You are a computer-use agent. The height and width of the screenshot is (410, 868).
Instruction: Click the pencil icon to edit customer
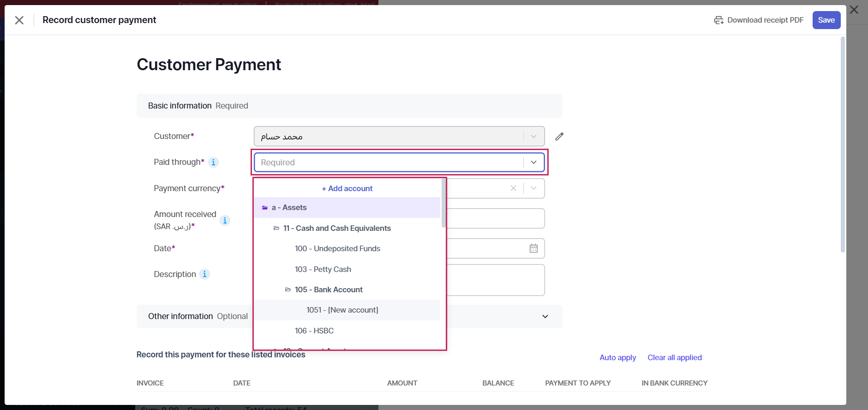click(559, 137)
